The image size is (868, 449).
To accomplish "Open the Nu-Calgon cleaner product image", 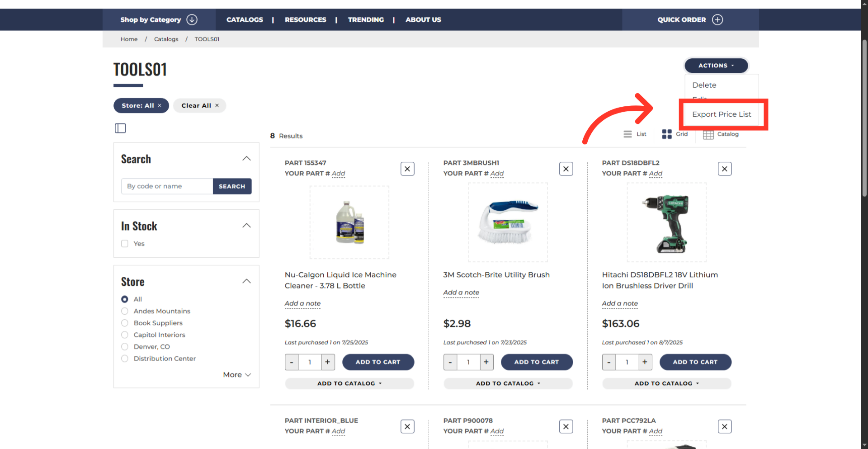I will click(x=349, y=222).
